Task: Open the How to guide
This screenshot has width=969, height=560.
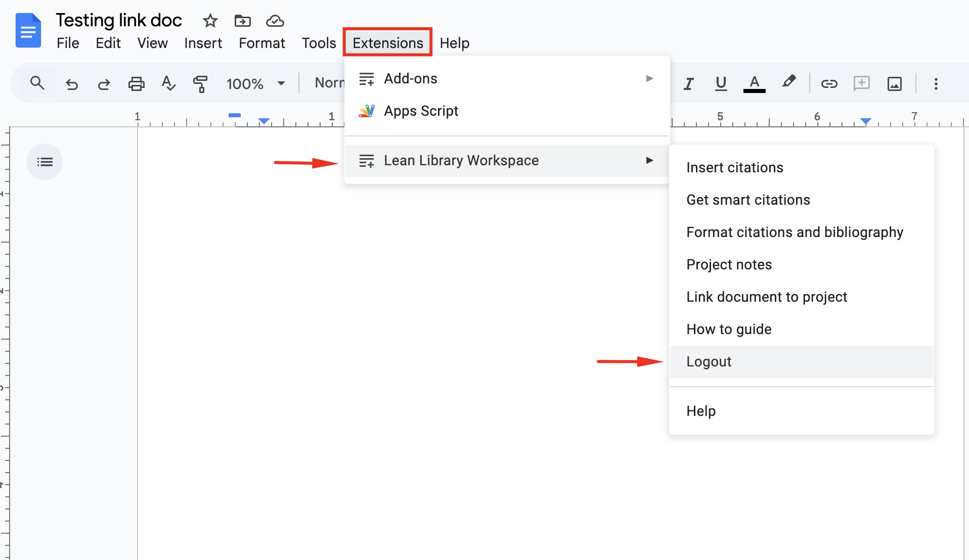Action: [x=802, y=329]
